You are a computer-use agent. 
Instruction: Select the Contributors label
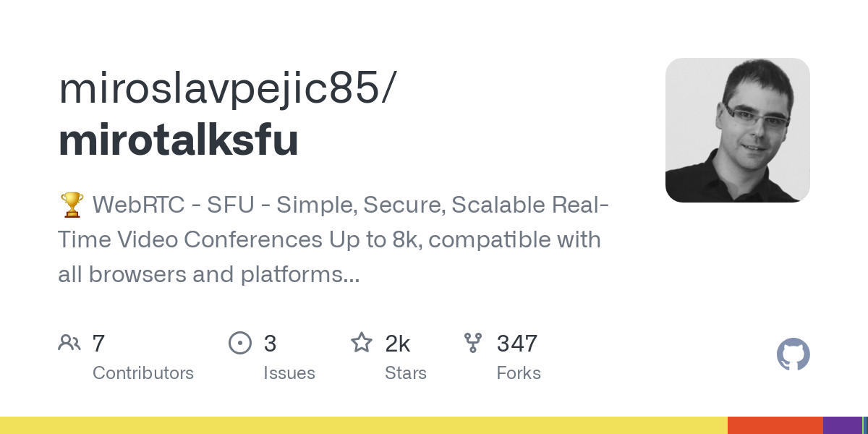tap(143, 373)
